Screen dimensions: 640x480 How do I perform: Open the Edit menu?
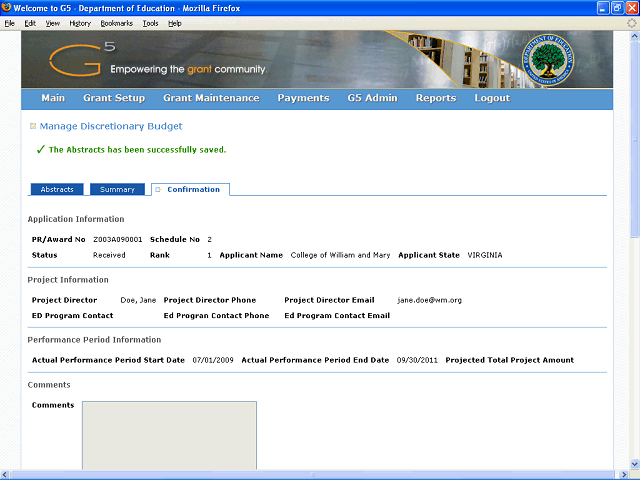point(30,23)
